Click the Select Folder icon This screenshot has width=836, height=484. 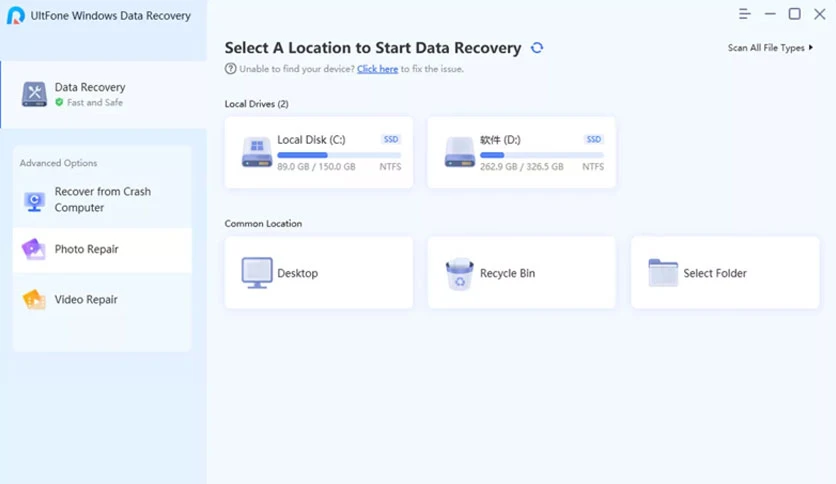(x=663, y=272)
